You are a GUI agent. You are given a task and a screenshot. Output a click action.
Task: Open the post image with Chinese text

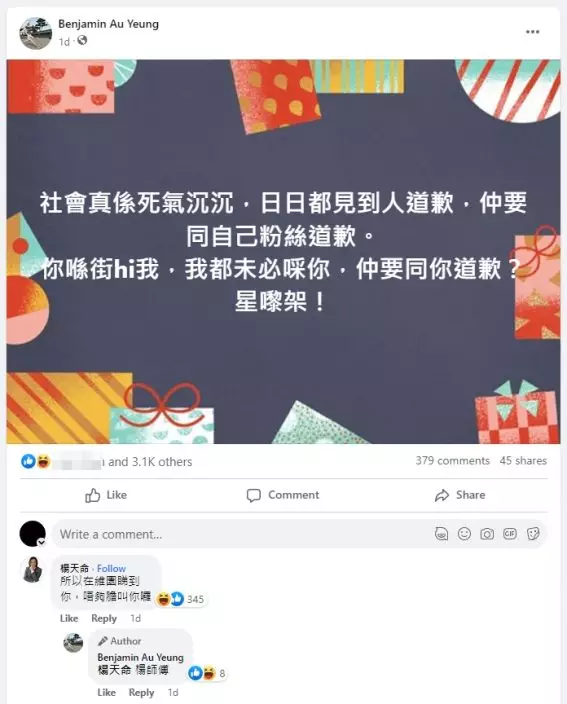point(283,252)
